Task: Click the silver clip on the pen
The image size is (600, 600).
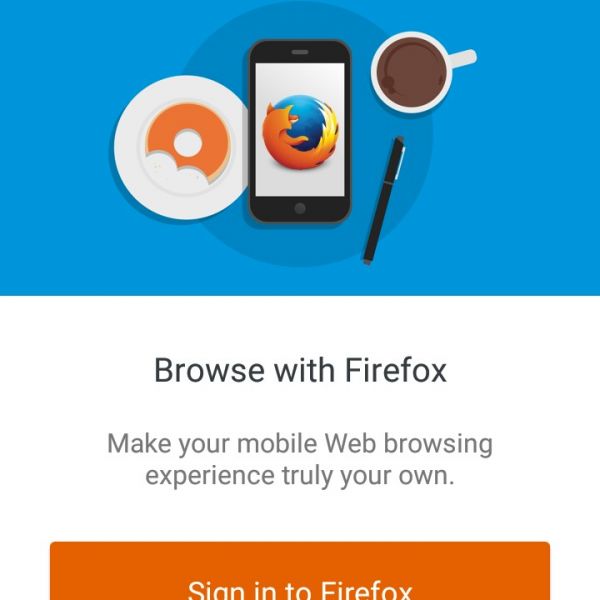Action: pos(400,163)
